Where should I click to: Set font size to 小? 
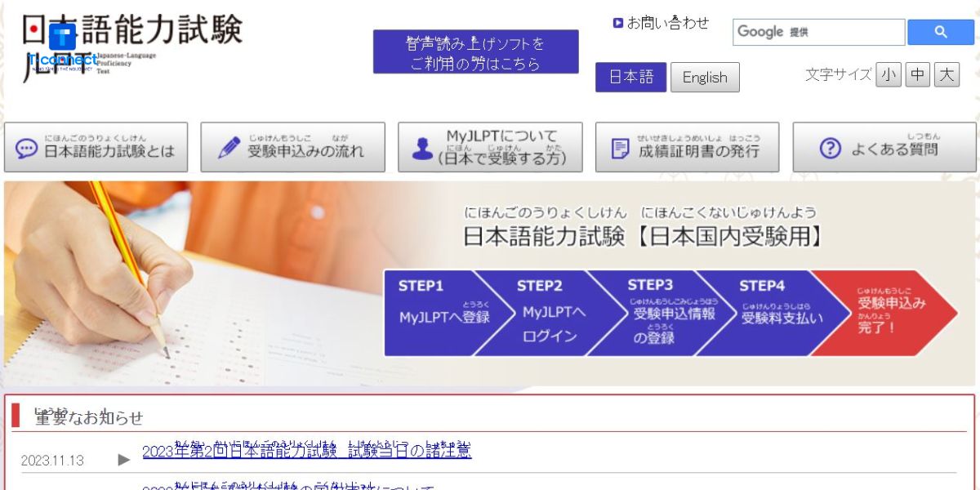pos(889,75)
